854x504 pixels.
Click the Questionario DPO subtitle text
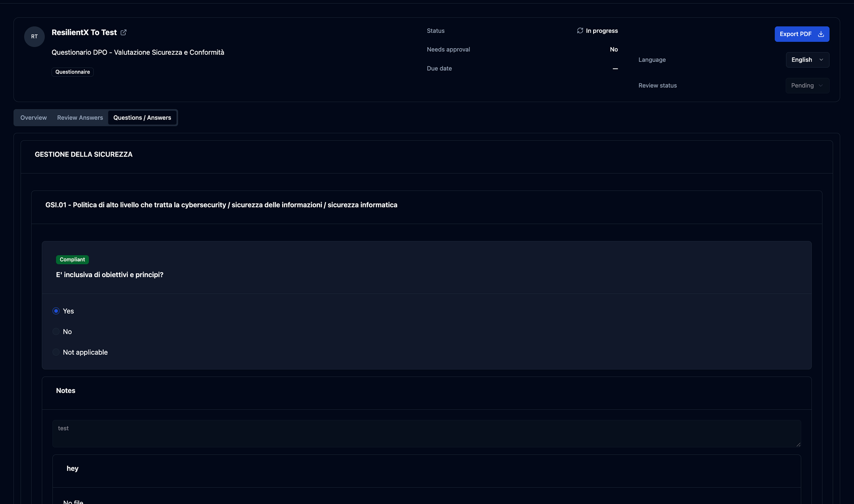tap(138, 52)
